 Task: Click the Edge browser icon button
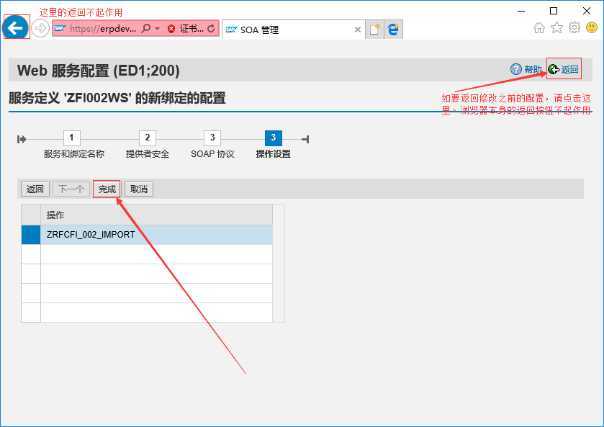(x=393, y=30)
